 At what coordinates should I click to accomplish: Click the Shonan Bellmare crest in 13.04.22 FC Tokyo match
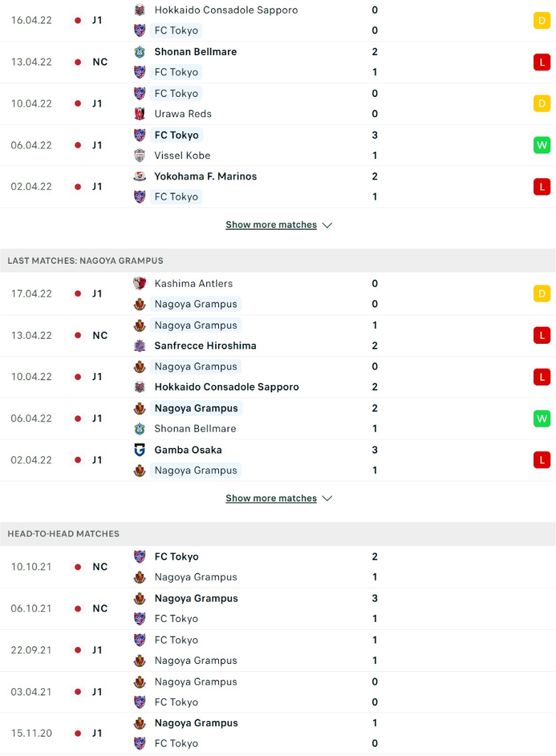pyautogui.click(x=140, y=51)
